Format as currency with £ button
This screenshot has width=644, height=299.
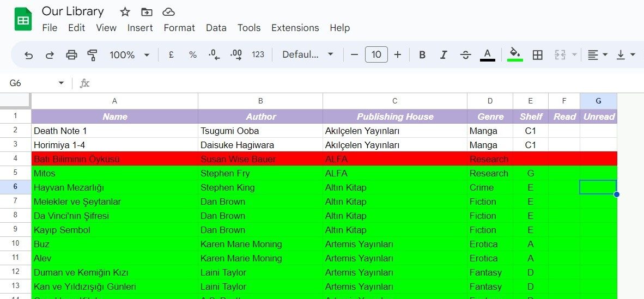[171, 55]
